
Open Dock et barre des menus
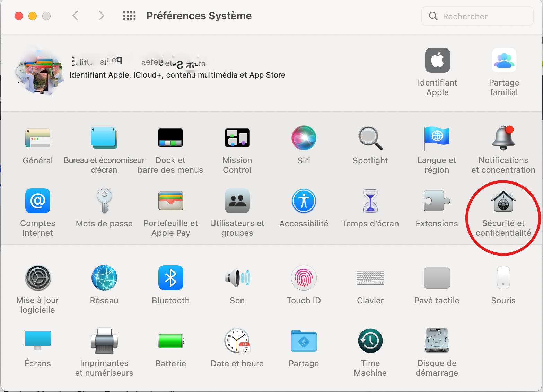(170, 138)
